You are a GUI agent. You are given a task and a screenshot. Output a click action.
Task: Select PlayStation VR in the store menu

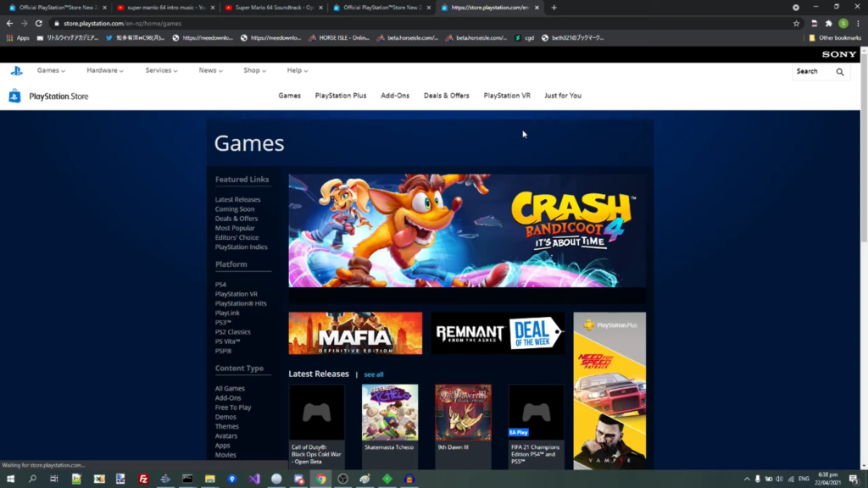[507, 96]
